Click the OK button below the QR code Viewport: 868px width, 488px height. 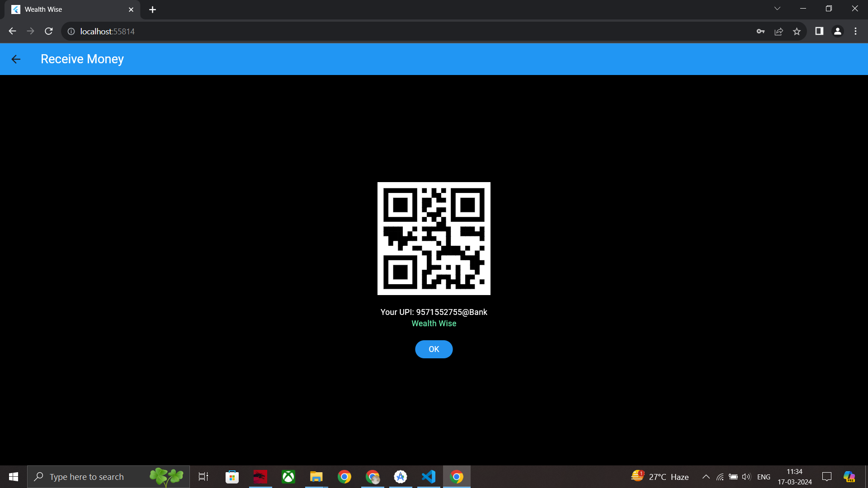[434, 349]
